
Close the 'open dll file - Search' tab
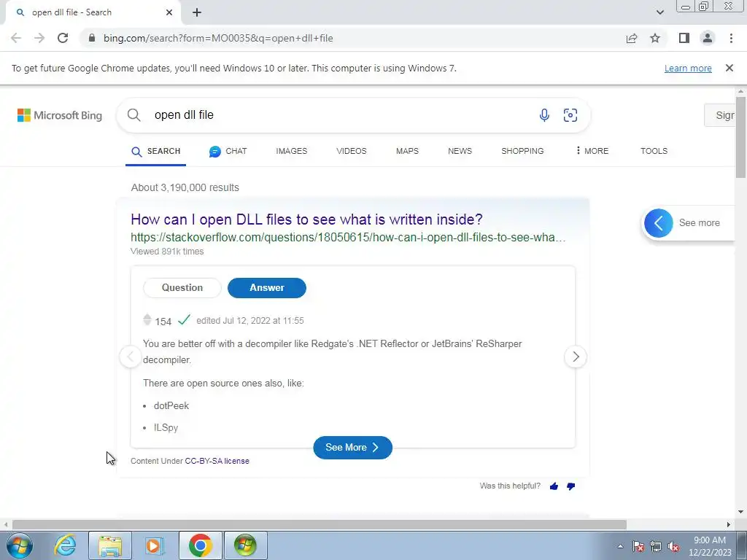[x=169, y=12]
